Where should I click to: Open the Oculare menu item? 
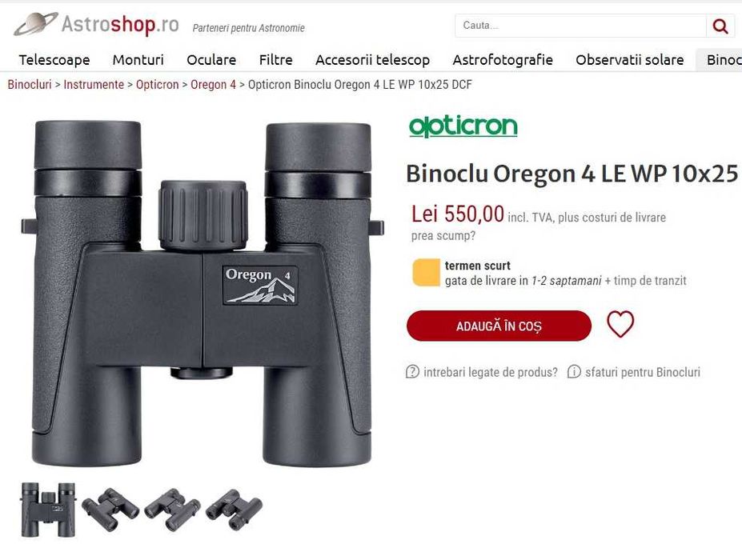point(211,60)
